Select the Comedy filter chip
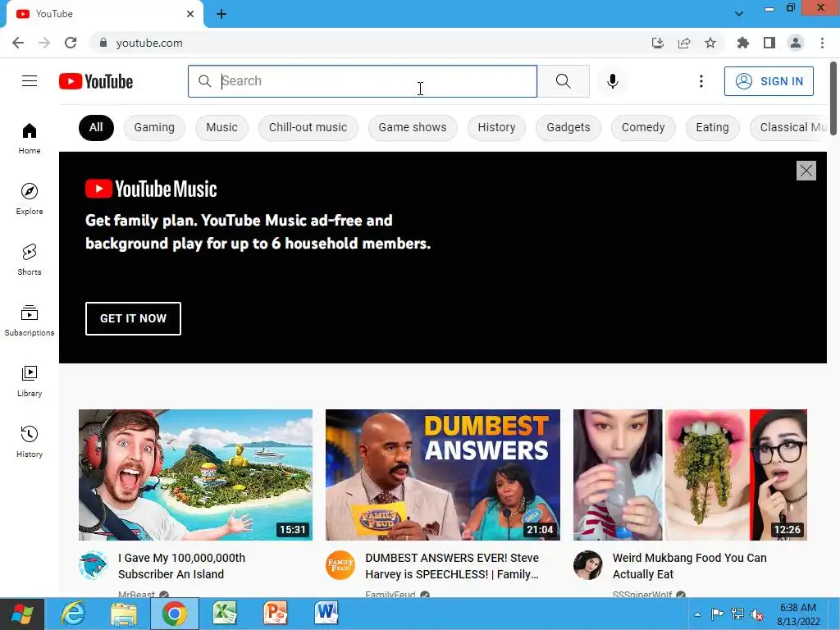 (x=643, y=127)
